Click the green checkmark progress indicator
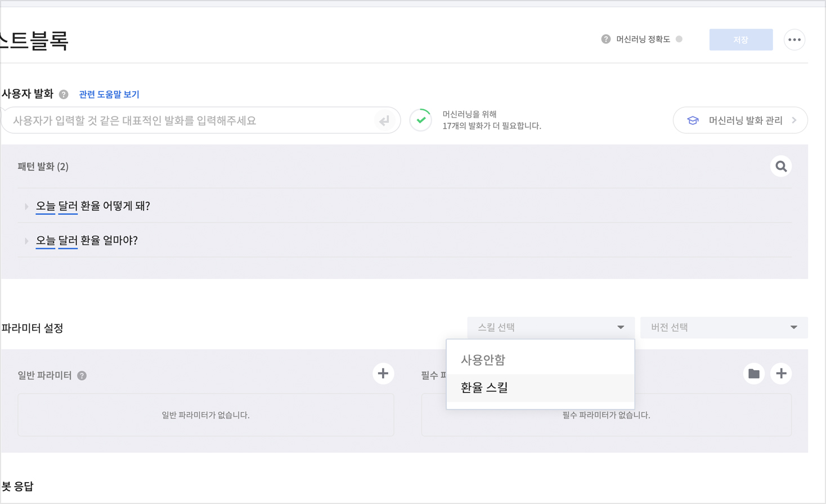The height and width of the screenshot is (504, 826). (421, 120)
